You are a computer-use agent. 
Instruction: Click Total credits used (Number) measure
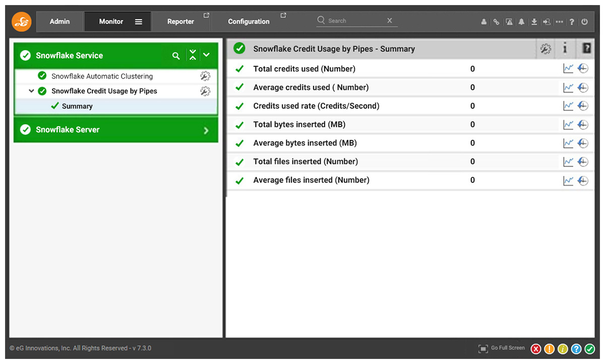(x=304, y=69)
